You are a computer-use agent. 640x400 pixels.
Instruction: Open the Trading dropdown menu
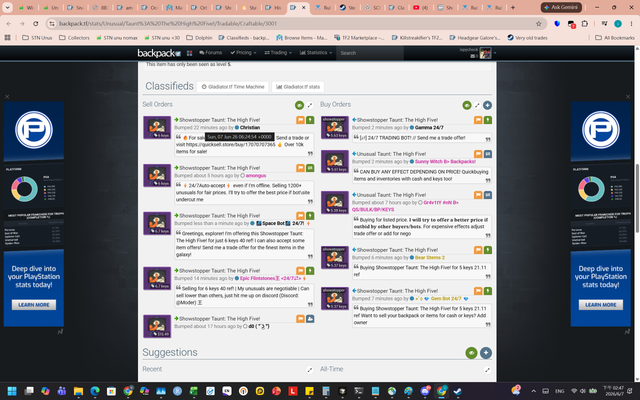coord(278,53)
